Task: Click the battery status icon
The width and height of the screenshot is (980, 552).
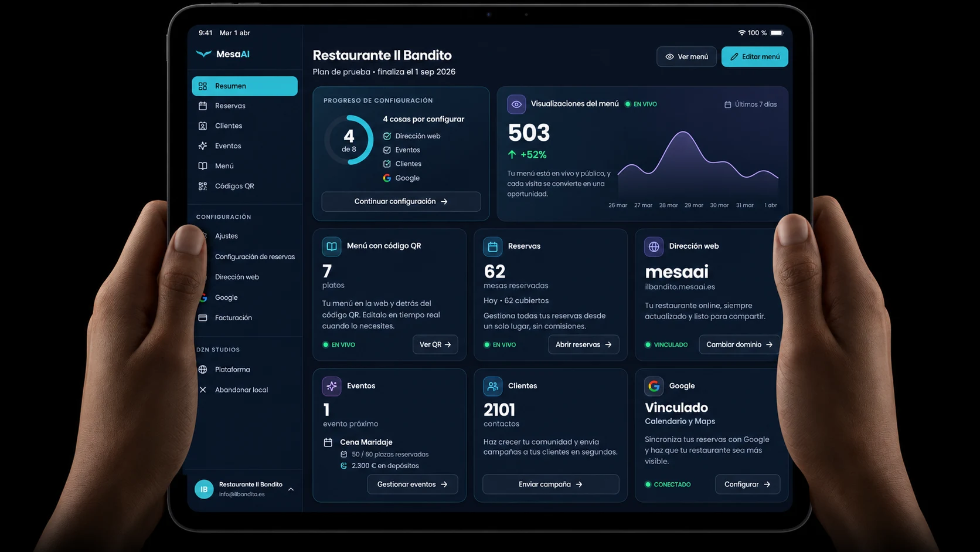Action: tap(777, 33)
